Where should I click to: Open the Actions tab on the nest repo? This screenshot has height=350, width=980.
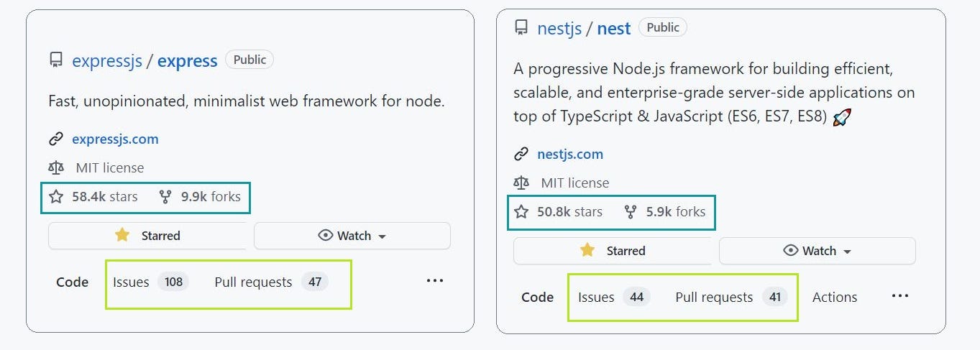[x=835, y=298]
